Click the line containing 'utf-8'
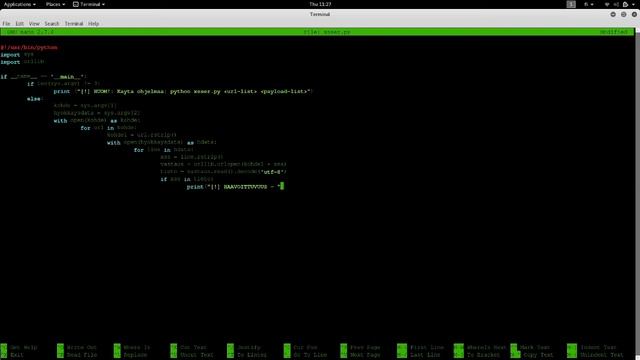640x360 pixels. tap(223, 172)
